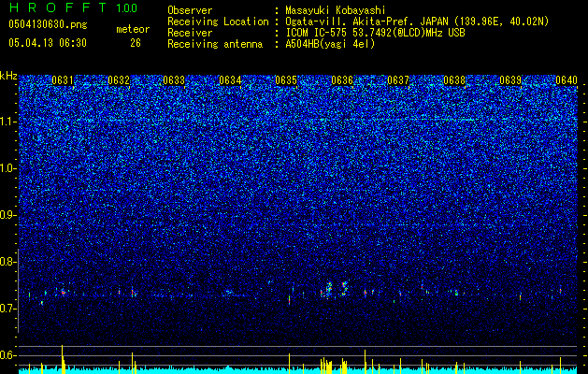Click time marker 0638
Image resolution: width=588 pixels, height=374 pixels.
[x=454, y=80]
